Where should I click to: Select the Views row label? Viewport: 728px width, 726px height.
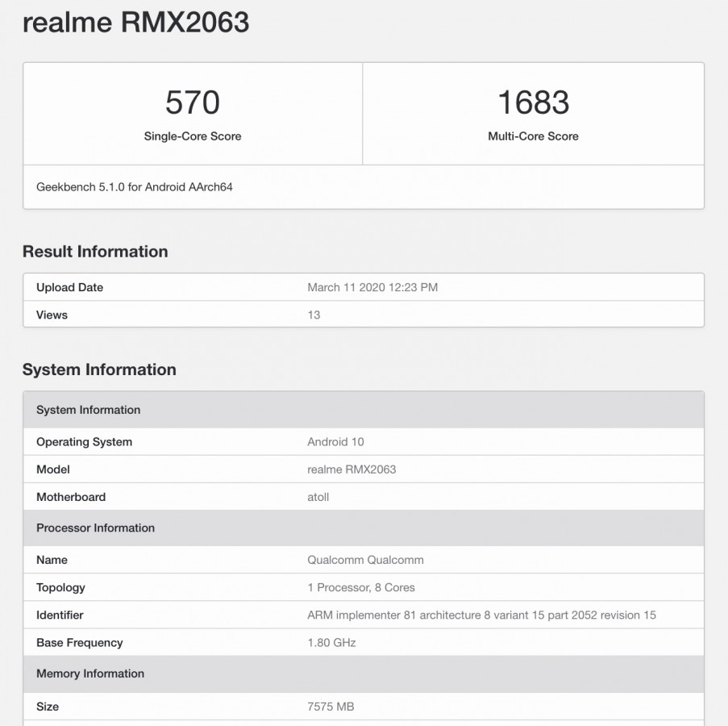[52, 315]
